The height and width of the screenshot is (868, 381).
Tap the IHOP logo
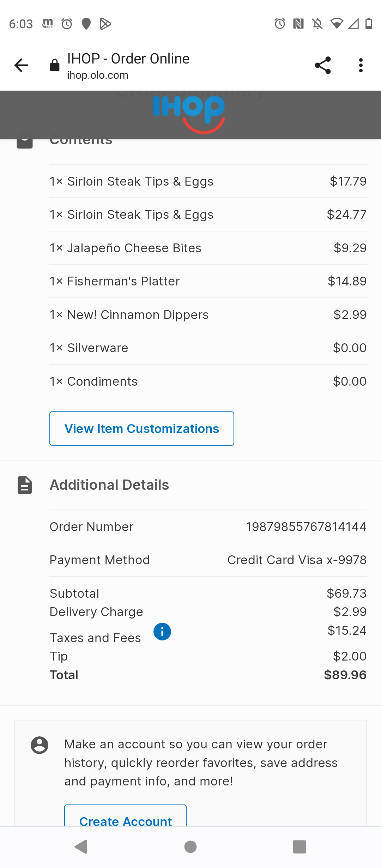189,114
